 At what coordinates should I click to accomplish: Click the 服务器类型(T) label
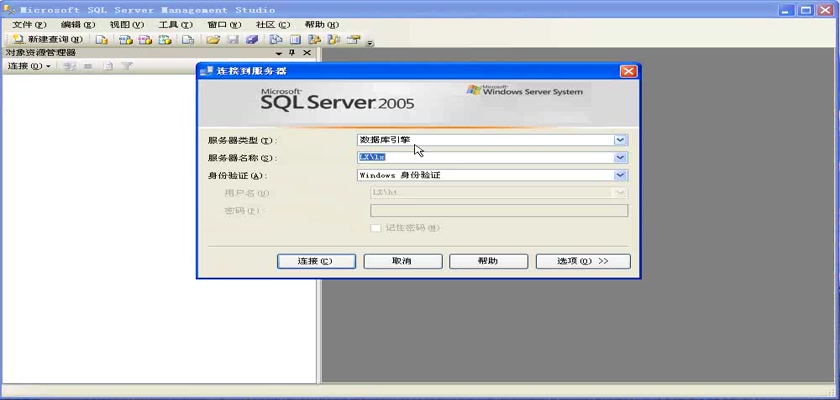[x=243, y=140]
